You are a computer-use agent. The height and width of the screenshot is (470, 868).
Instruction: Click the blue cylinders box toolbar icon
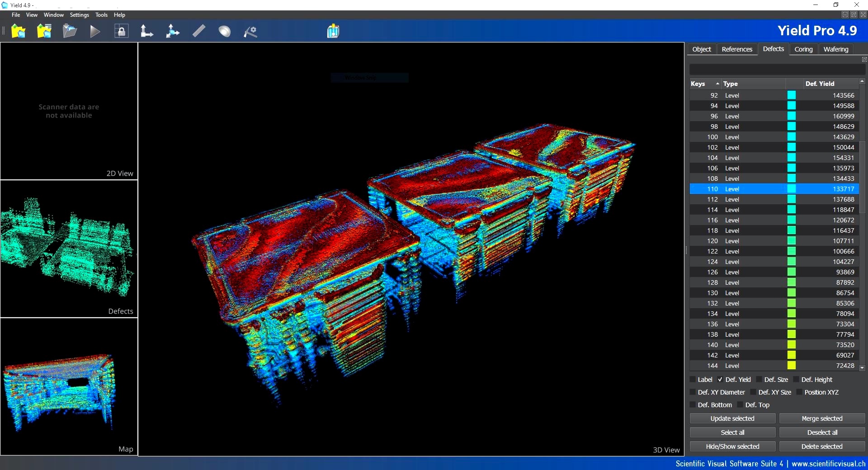(333, 31)
